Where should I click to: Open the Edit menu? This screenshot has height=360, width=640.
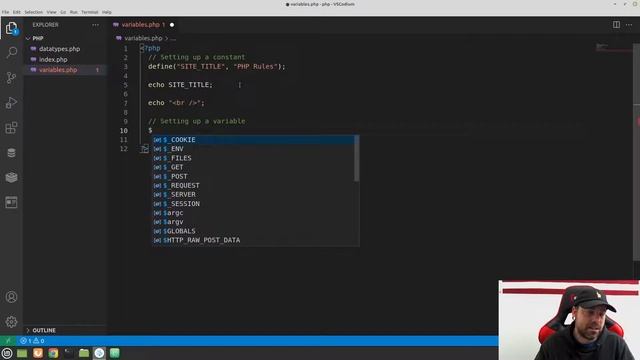pos(16,12)
